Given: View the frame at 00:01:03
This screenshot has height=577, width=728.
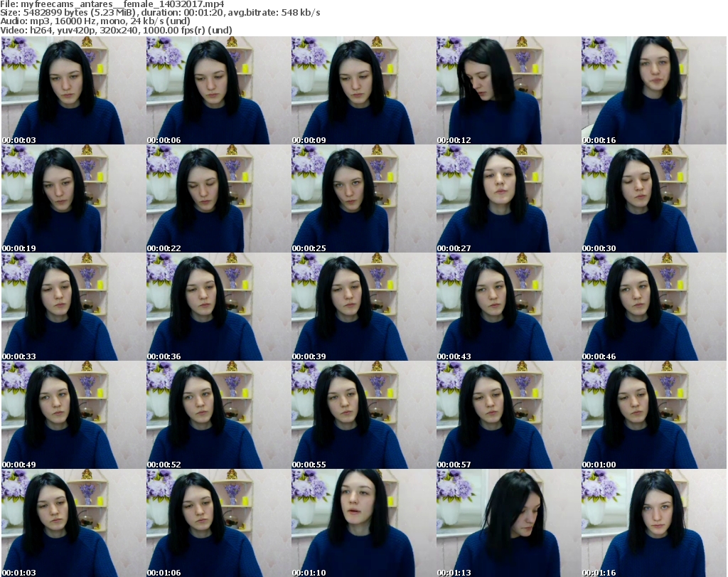Looking at the screenshot, I should click(73, 523).
